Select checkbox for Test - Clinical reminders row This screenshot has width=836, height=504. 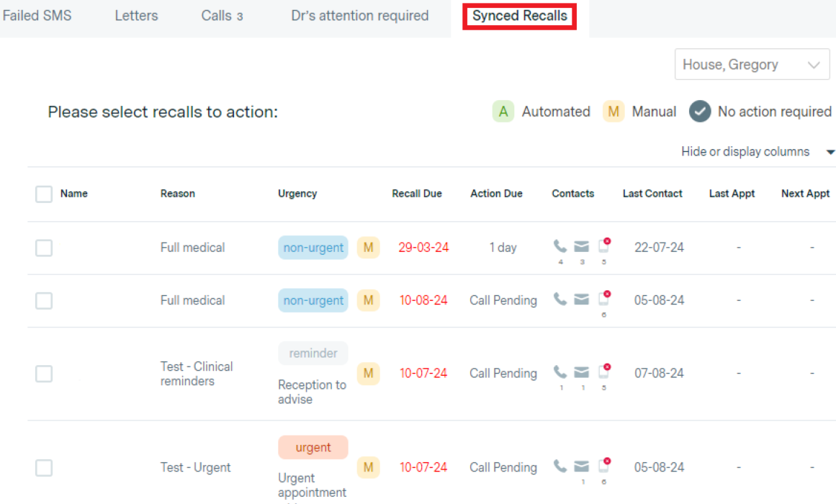[x=44, y=374]
